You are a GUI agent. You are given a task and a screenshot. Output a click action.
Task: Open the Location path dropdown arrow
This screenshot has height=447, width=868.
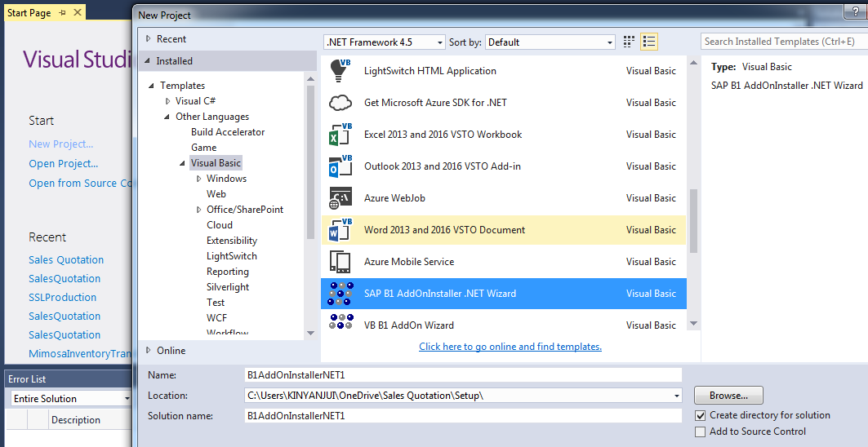676,396
